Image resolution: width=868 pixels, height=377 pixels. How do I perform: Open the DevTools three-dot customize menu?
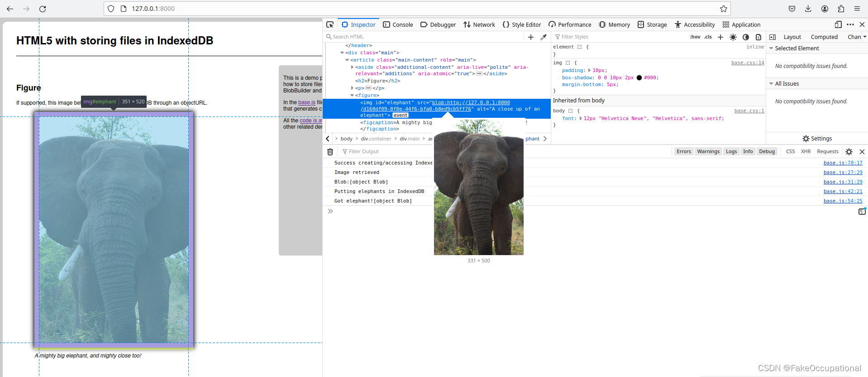click(x=850, y=24)
